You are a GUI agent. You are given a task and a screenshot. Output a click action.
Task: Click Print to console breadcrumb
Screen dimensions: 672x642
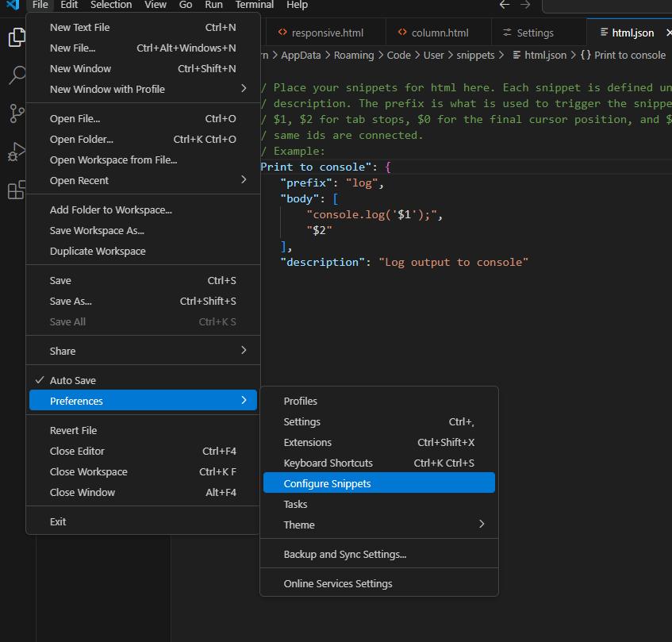(630, 56)
